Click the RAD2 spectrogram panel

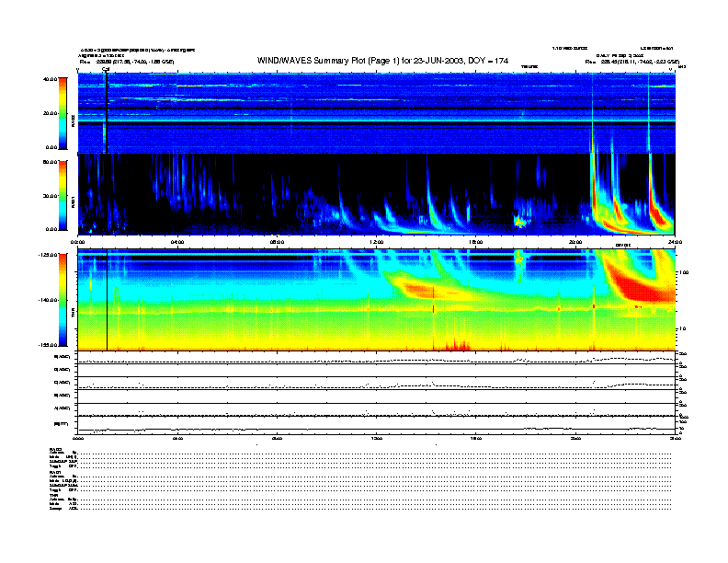[376, 113]
